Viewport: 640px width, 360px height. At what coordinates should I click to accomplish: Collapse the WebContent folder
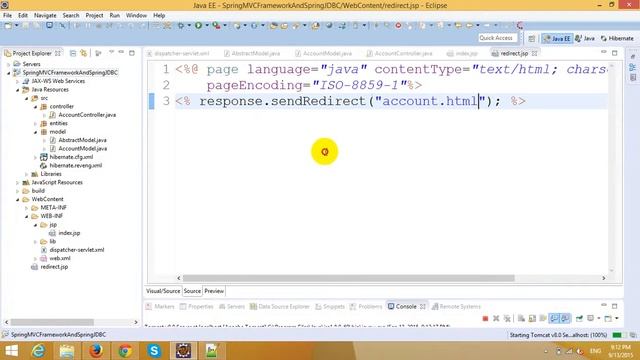[x=18, y=200]
